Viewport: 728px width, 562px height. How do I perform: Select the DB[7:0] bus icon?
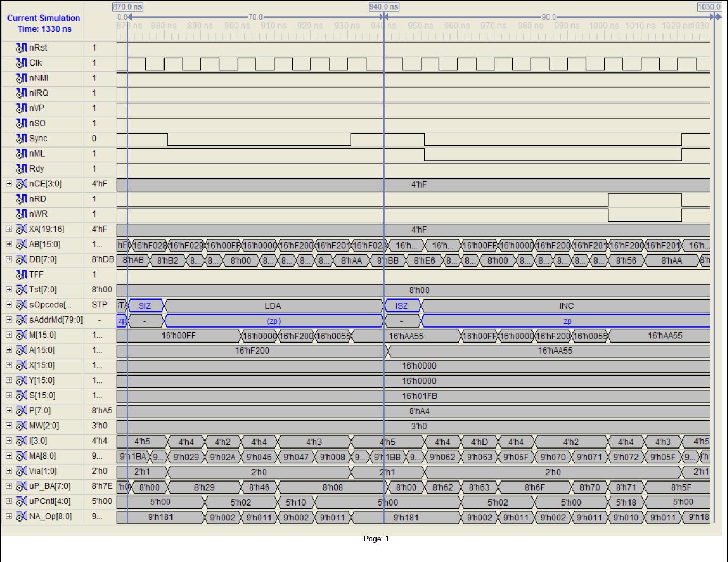click(22, 259)
